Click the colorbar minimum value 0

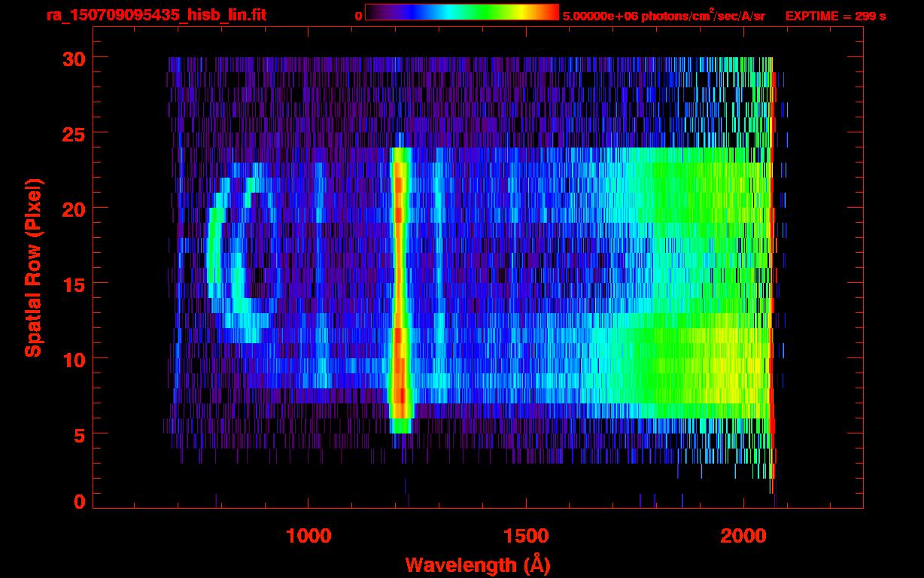click(x=359, y=16)
